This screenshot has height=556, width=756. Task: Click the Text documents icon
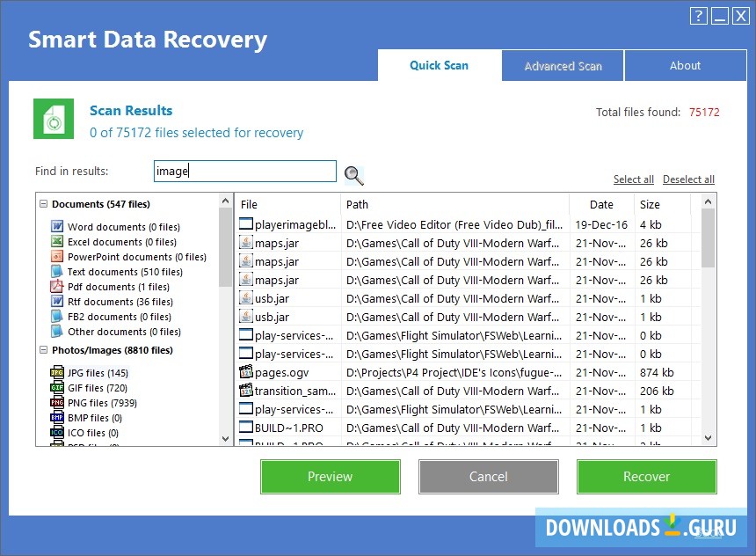pos(57,271)
